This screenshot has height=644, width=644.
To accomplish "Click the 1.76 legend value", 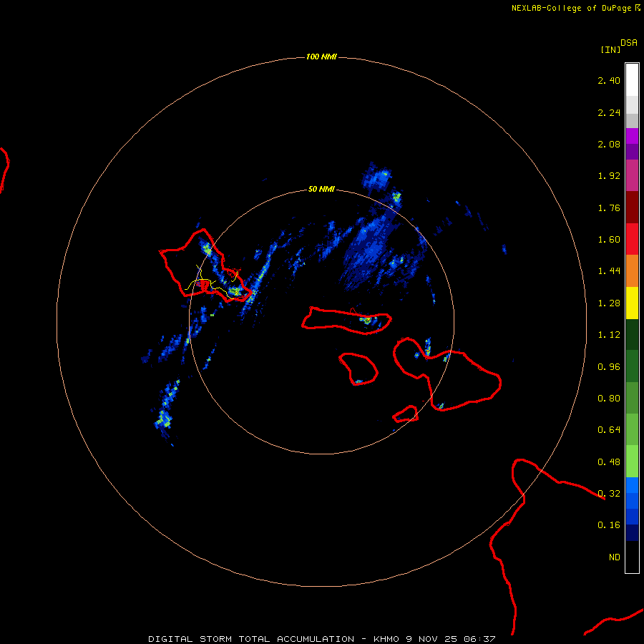I will pyautogui.click(x=609, y=208).
